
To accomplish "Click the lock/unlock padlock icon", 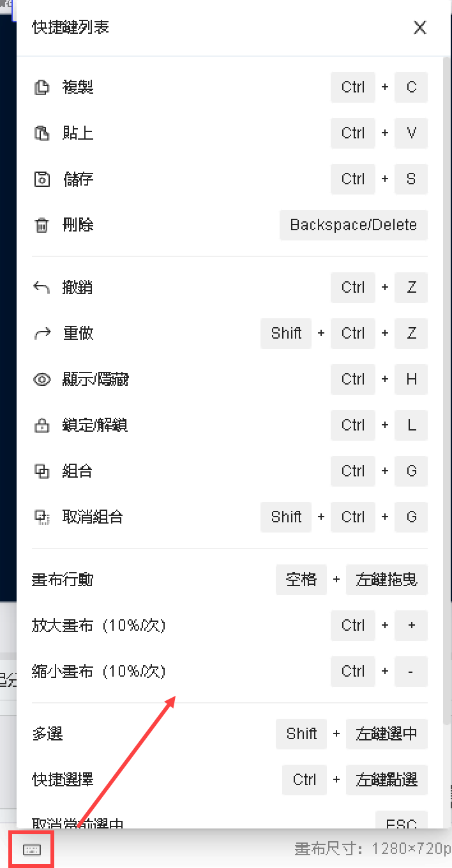I will pos(41,425).
